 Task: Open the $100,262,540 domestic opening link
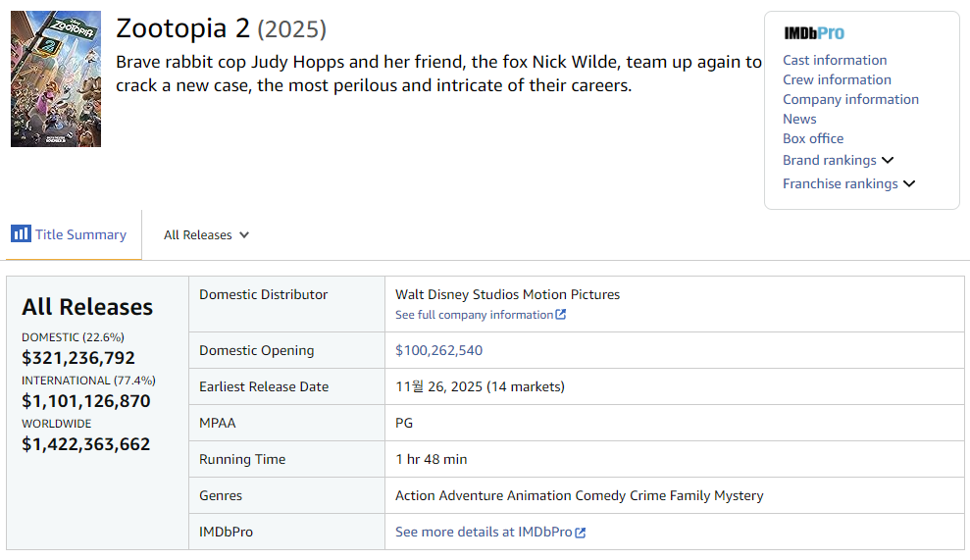point(438,350)
